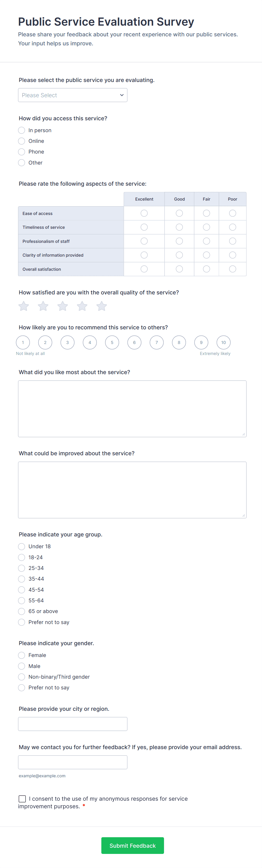Click the second satisfaction star
Screen dimensions: 262x868
tap(43, 306)
